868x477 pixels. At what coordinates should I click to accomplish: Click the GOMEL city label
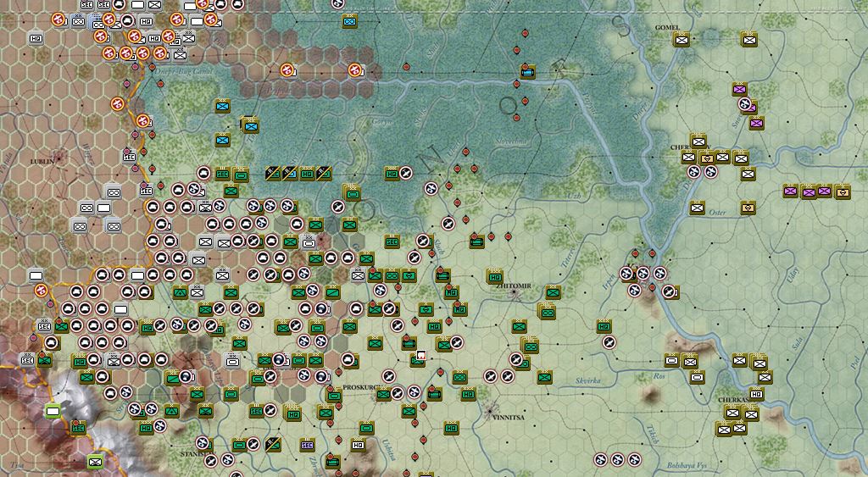[667, 27]
